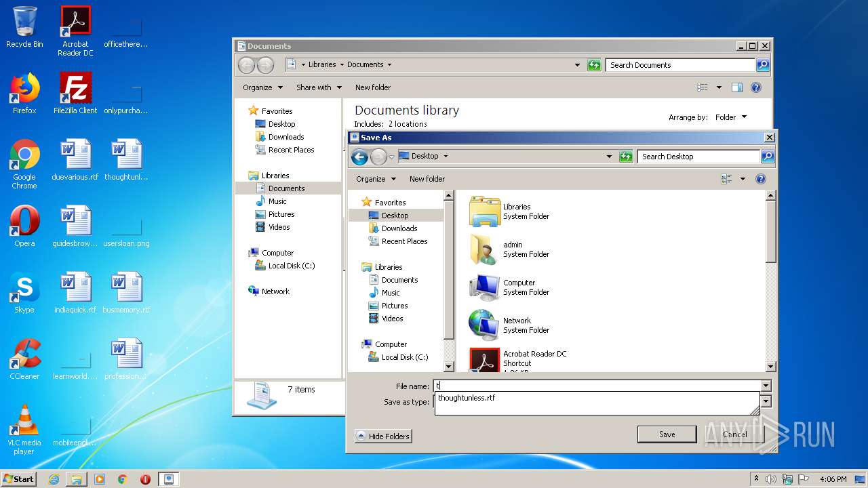Click the Start button
Viewport: 868px width, 488px height.
point(19,479)
